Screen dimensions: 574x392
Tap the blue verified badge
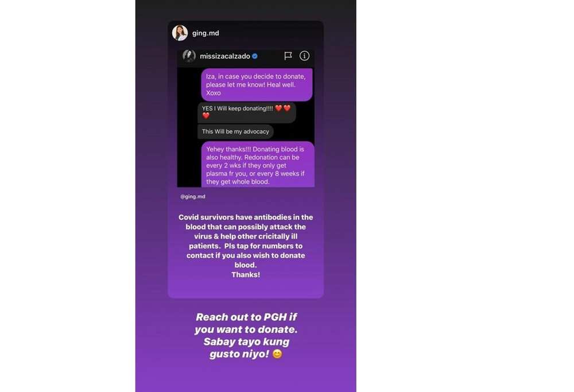255,56
